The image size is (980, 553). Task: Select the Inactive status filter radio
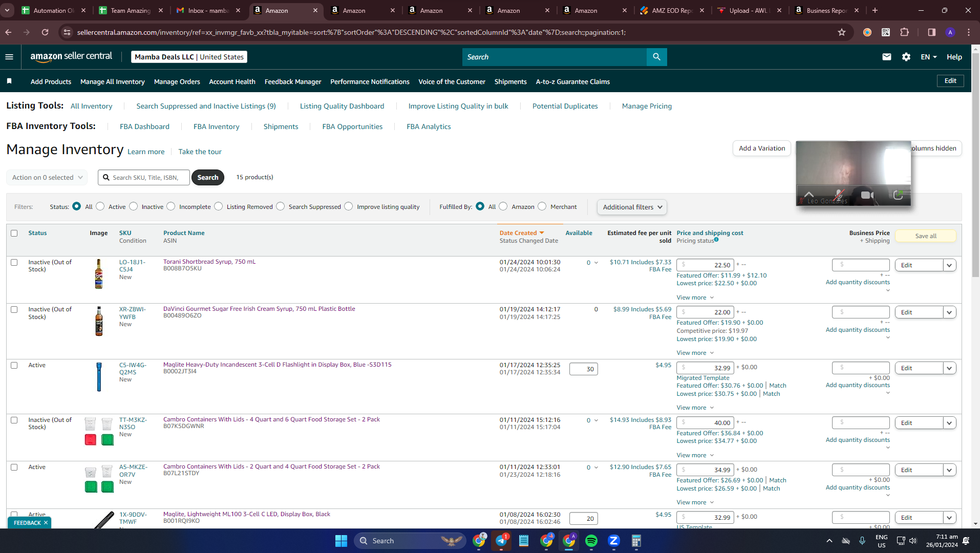pos(134,206)
